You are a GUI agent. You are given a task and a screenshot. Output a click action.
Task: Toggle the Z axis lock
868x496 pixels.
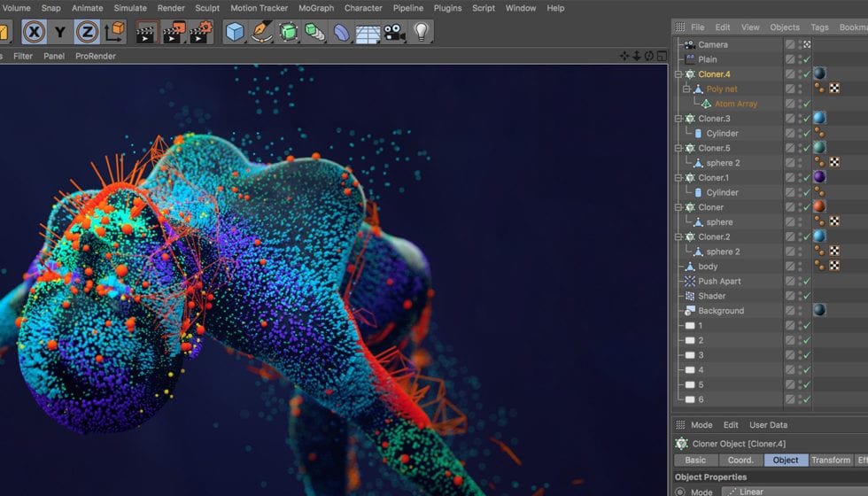tap(87, 32)
